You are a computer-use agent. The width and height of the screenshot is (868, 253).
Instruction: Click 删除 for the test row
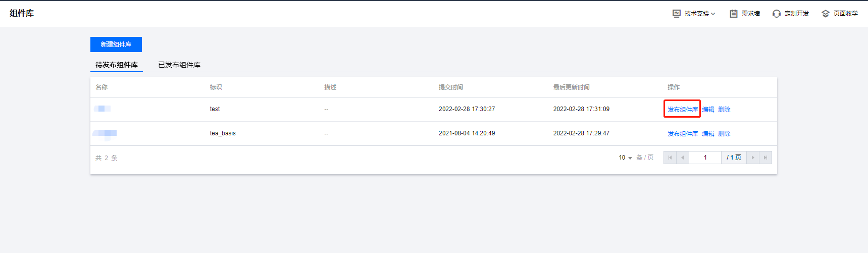click(724, 109)
